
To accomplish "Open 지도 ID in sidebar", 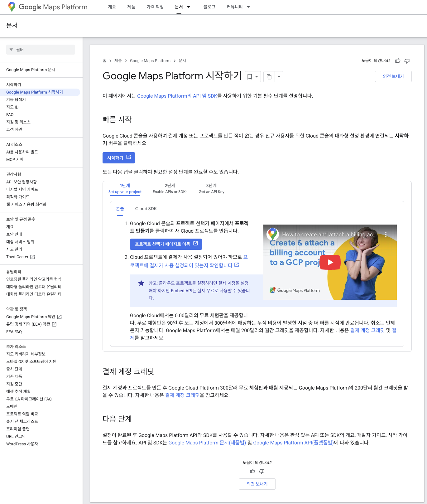I will [12, 107].
